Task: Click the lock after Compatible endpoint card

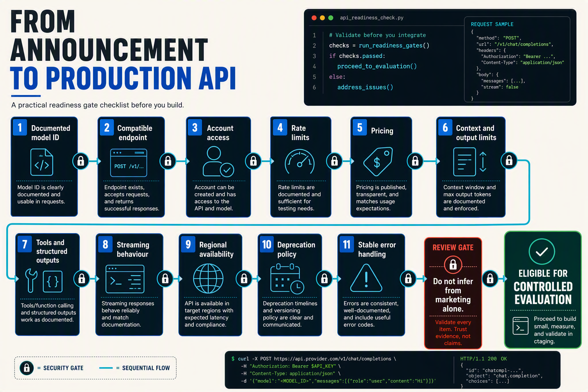Action: click(168, 161)
